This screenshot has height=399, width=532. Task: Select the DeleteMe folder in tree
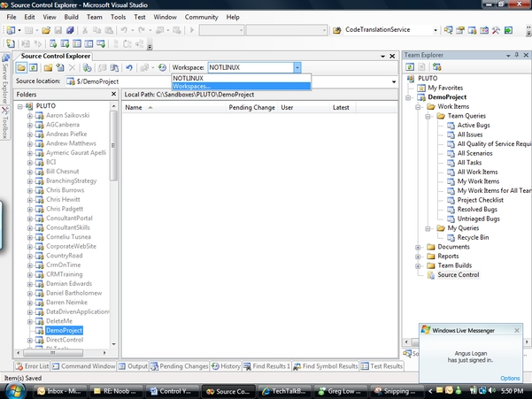(59, 321)
